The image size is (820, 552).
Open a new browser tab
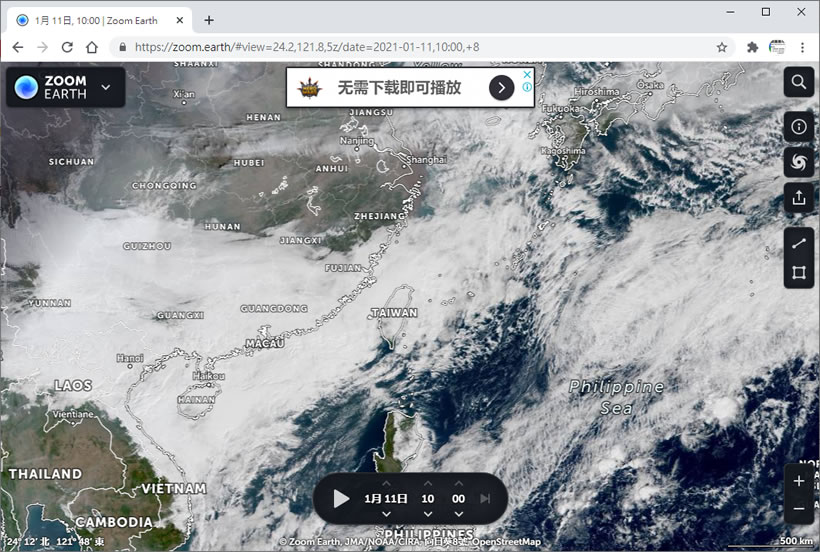point(209,20)
